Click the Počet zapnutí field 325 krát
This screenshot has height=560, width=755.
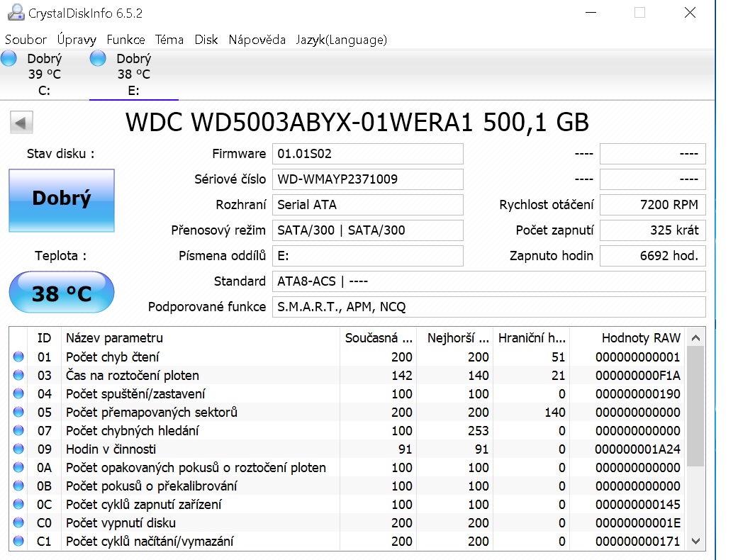[653, 230]
